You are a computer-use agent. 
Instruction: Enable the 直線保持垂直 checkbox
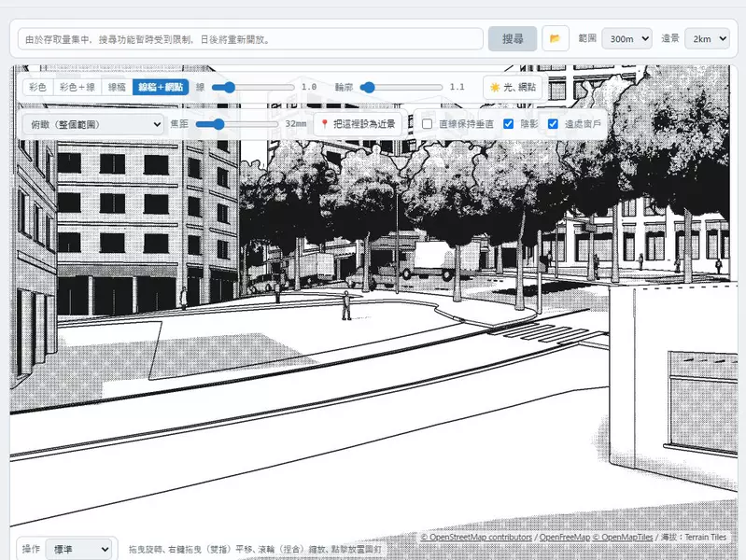[428, 124]
